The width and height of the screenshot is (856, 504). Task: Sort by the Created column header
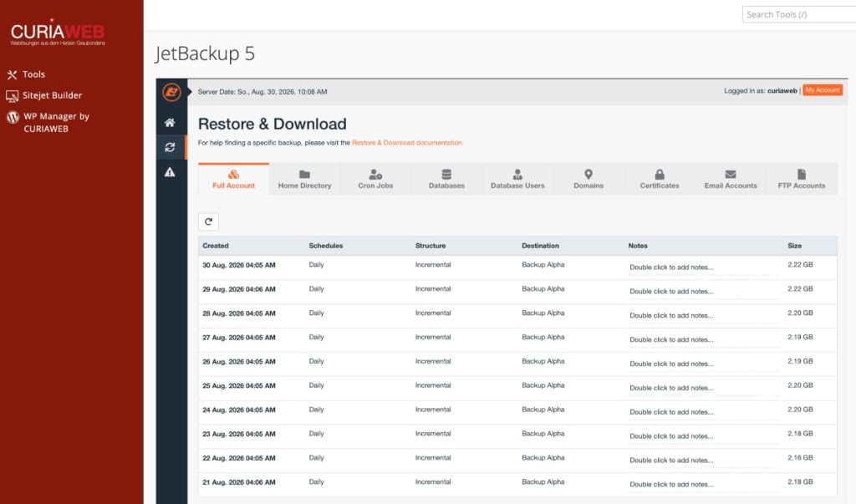pyautogui.click(x=216, y=246)
